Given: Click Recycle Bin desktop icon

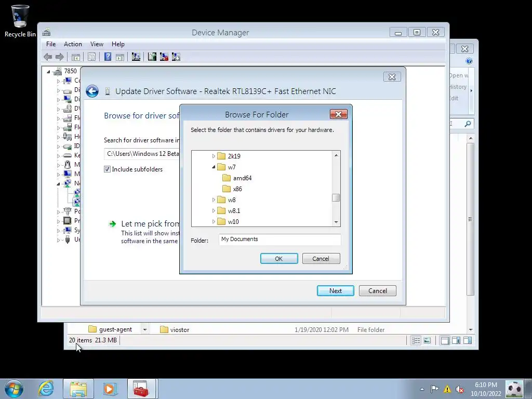Looking at the screenshot, I should 20,21.
